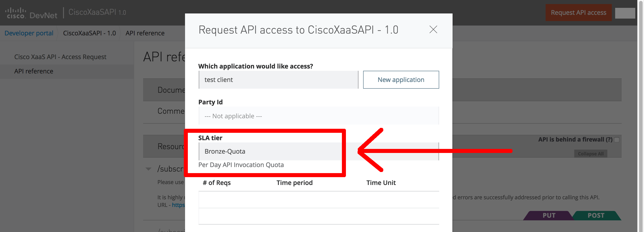Click the New application button
This screenshot has height=232, width=644.
(x=401, y=79)
